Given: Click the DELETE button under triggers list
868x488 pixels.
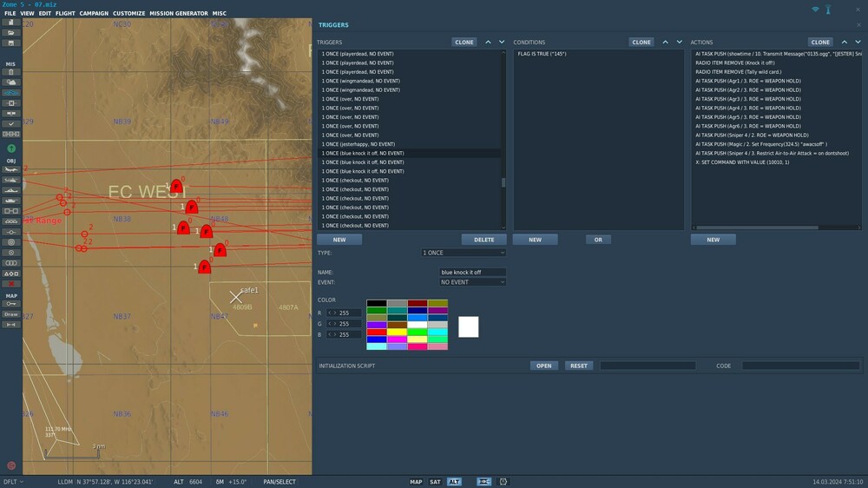Looking at the screenshot, I should tap(483, 240).
